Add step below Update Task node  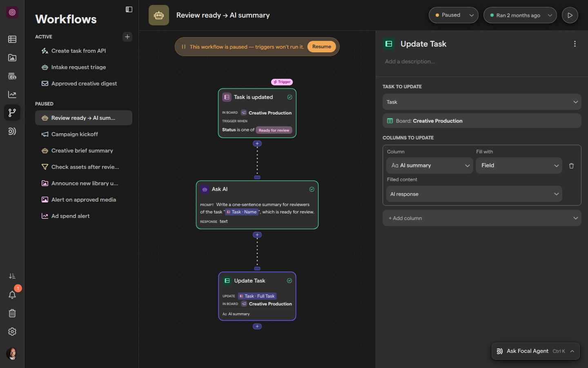click(x=257, y=326)
